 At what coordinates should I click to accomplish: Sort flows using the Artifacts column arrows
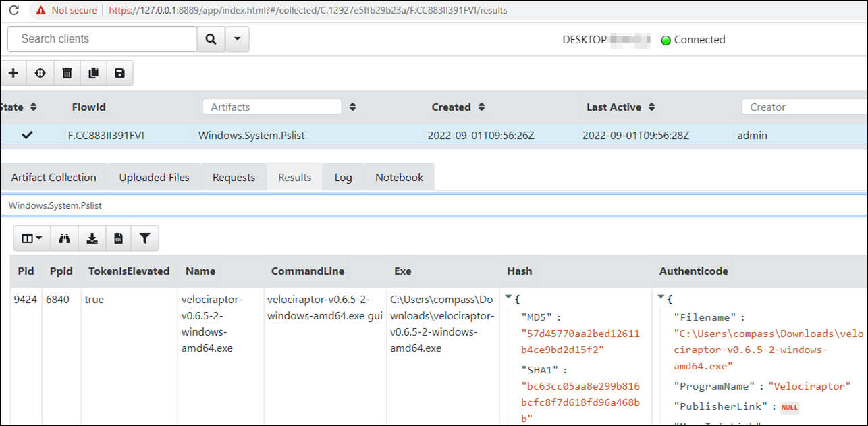[x=352, y=107]
